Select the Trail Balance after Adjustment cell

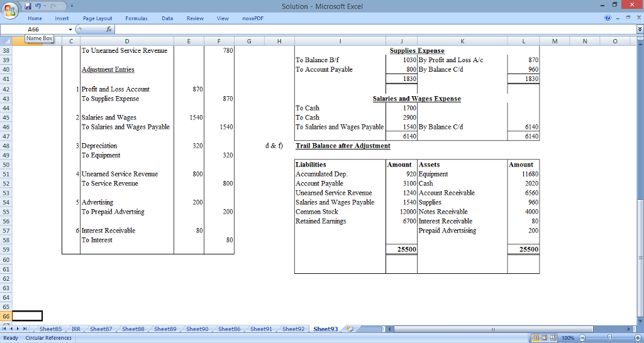343,146
